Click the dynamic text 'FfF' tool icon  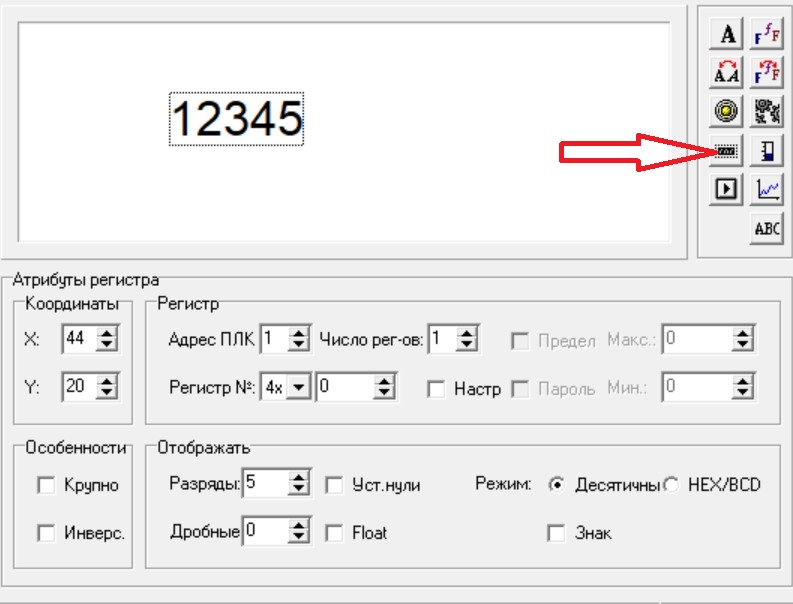766,35
